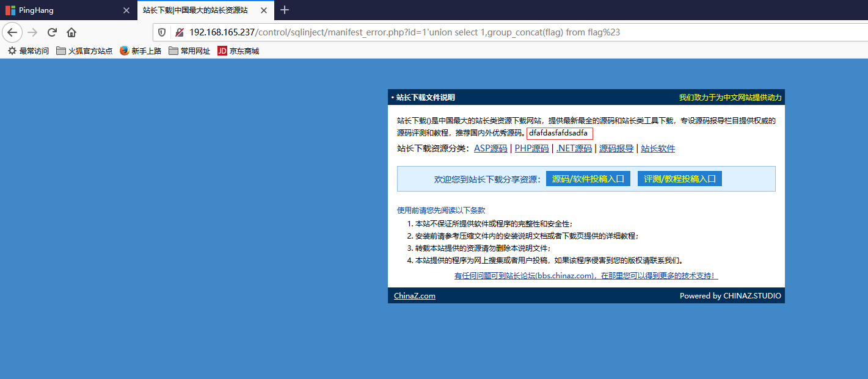Go back using the browser back arrow

click(x=13, y=32)
